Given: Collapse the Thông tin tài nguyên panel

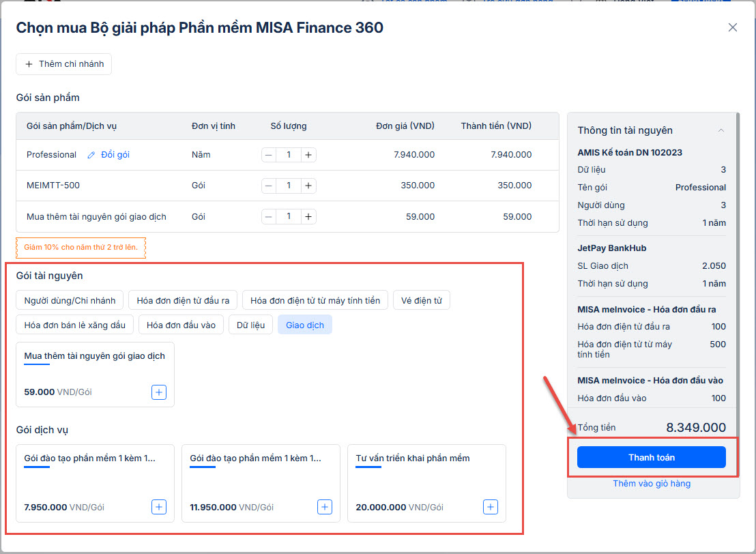Looking at the screenshot, I should click(x=721, y=130).
